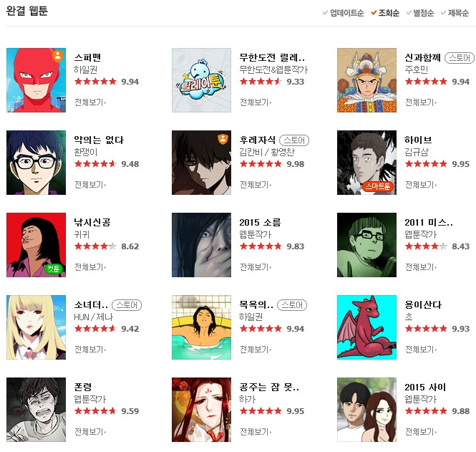Click the 스토어 badge next to 후레자식

point(294,140)
